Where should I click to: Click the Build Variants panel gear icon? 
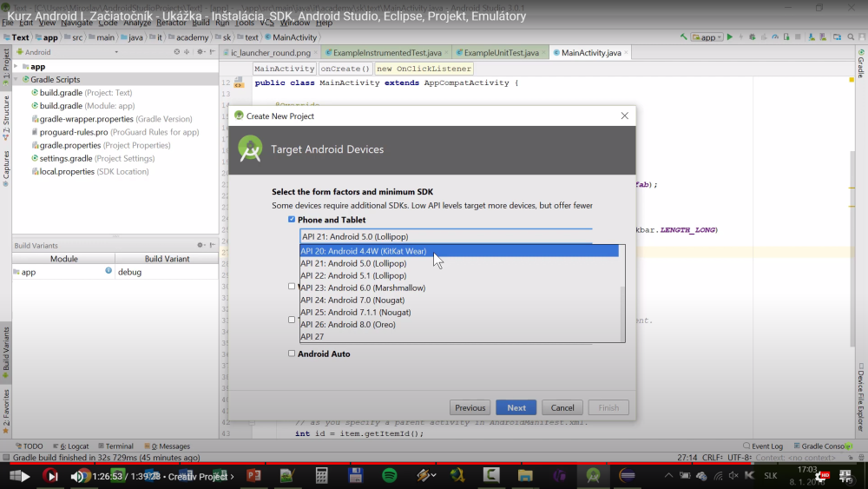[x=201, y=246]
